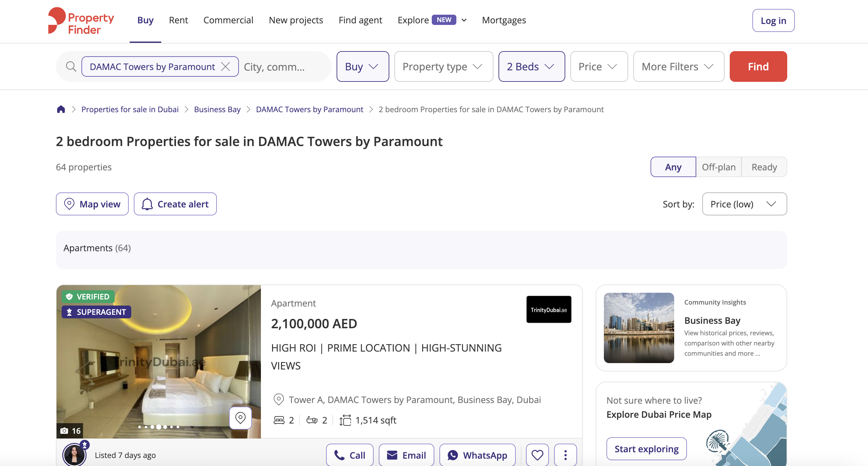868x466 pixels.
Task: Expand the Explore menu chevron
Action: coord(464,20)
